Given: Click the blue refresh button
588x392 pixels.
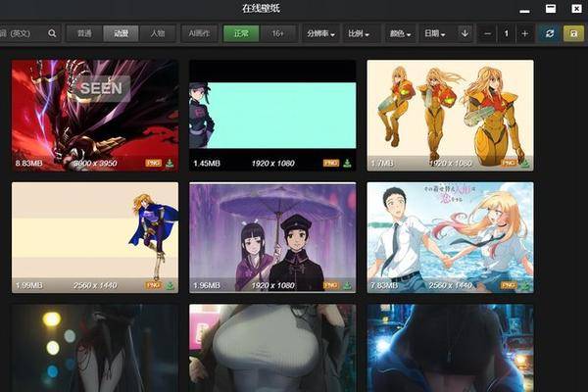Looking at the screenshot, I should pos(550,33).
